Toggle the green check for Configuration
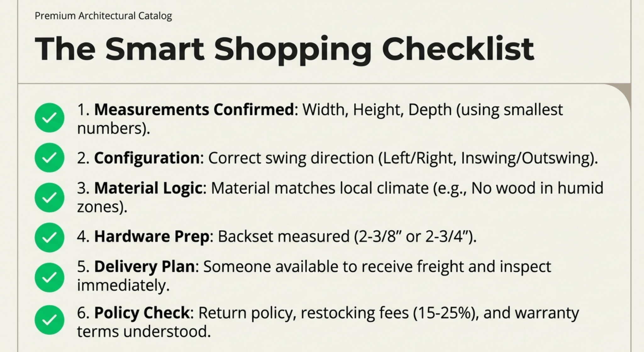Viewport: 644px width, 352px height. (49, 157)
